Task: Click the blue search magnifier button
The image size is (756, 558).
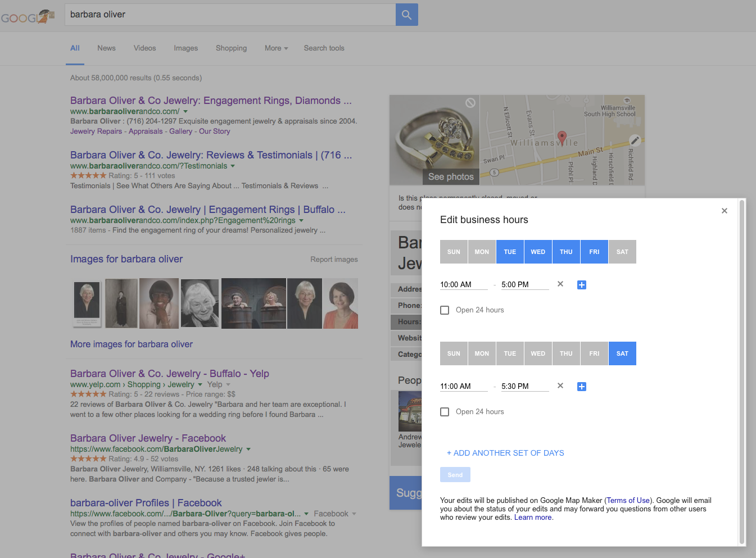Action: [x=407, y=15]
